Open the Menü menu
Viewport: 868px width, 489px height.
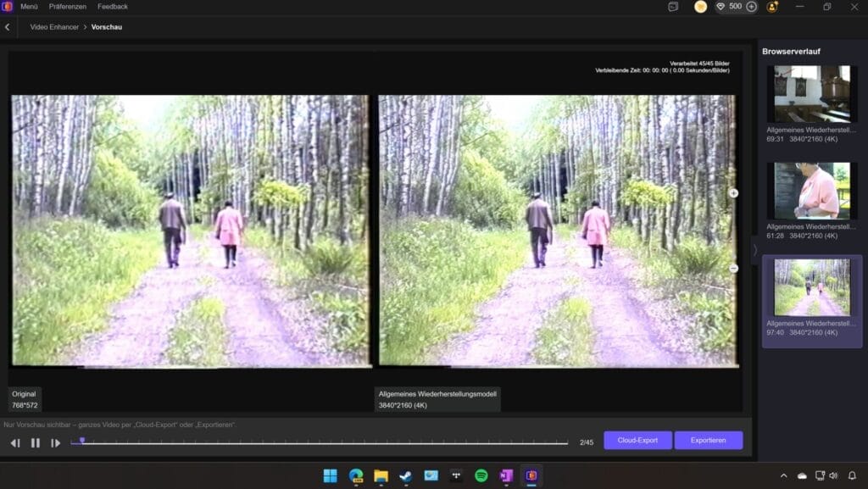pyautogui.click(x=29, y=7)
